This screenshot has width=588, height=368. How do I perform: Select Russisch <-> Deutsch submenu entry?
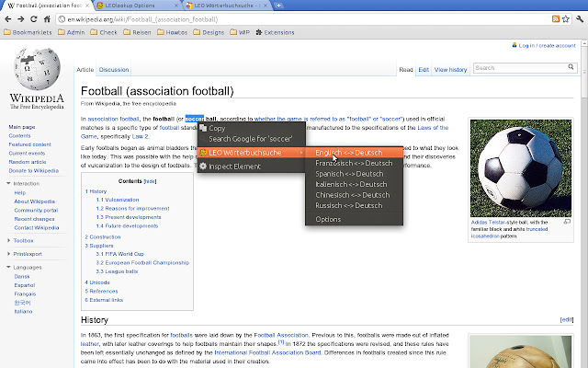click(355, 205)
